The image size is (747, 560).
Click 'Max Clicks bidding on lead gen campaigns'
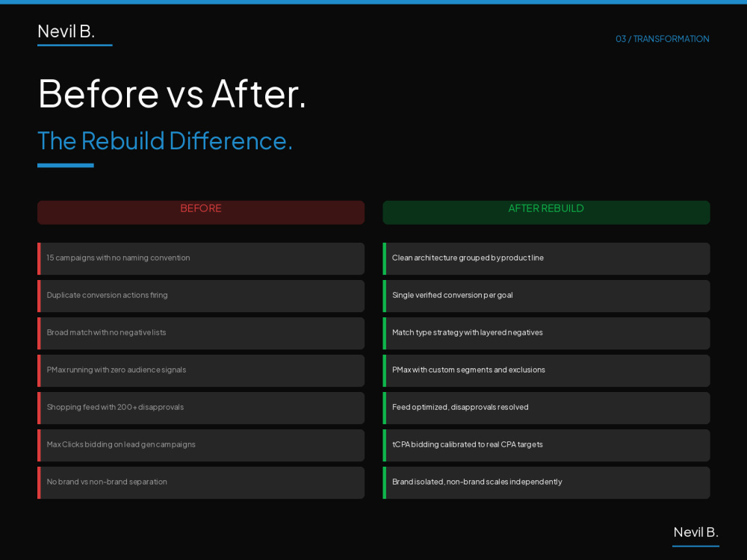coord(201,445)
